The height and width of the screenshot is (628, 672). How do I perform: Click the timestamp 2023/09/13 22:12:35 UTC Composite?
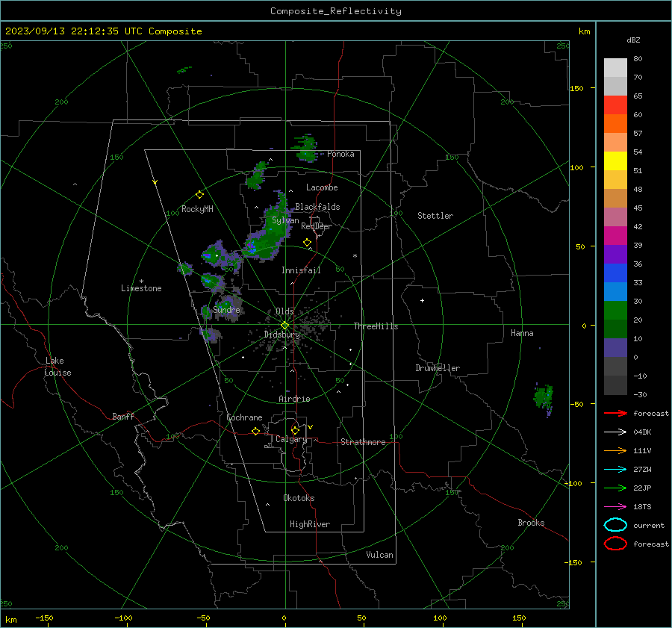103,31
